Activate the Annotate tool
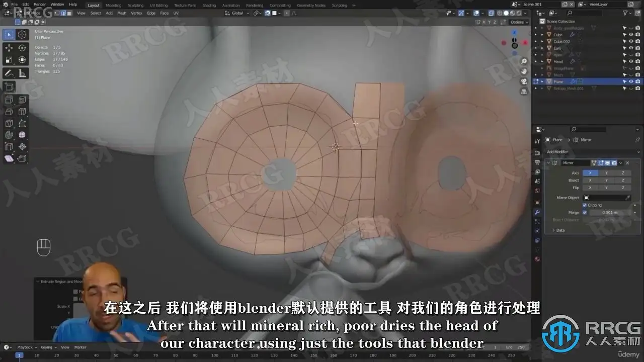 (9, 73)
